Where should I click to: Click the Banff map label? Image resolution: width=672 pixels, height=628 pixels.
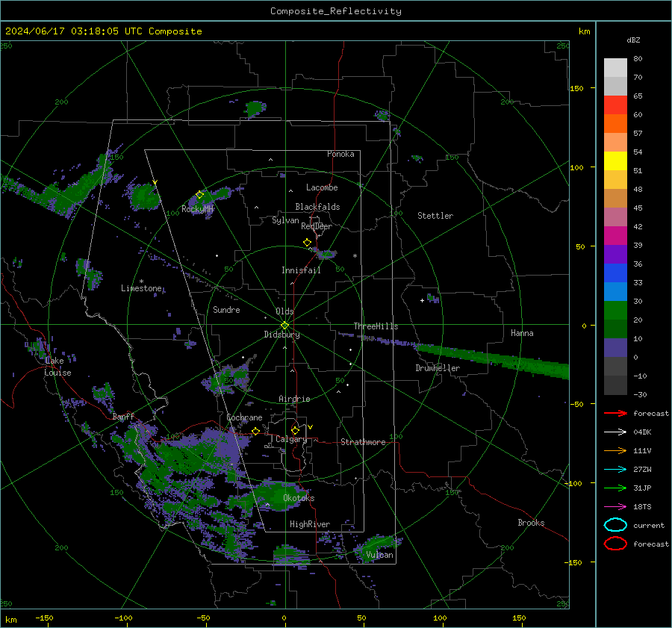pyautogui.click(x=123, y=416)
